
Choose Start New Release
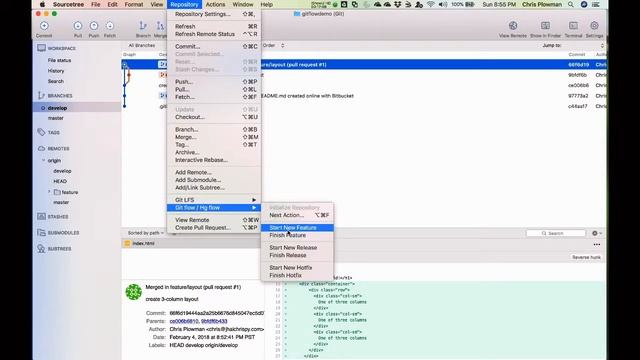click(297, 248)
